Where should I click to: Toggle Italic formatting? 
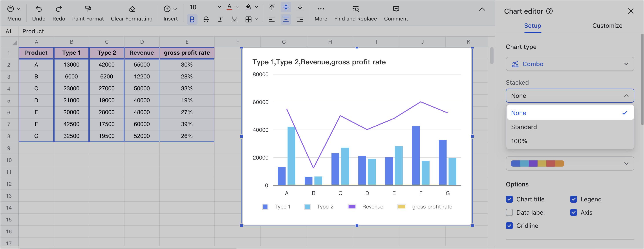(x=220, y=19)
